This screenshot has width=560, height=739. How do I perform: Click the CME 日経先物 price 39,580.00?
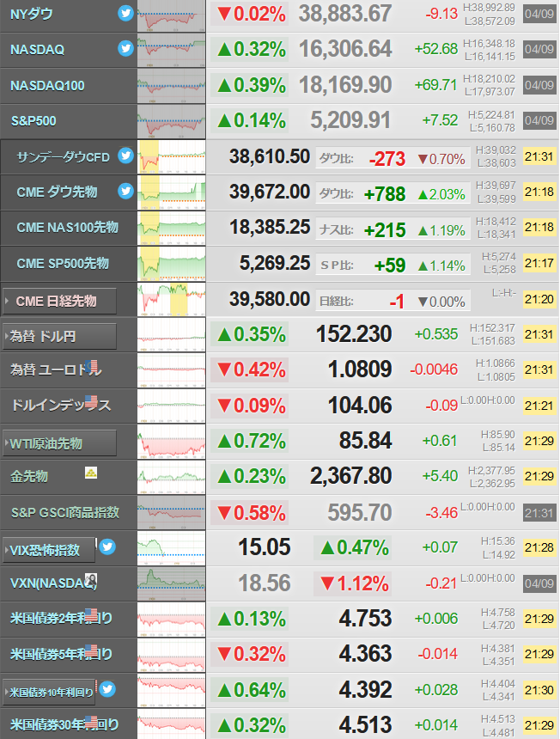[270, 299]
